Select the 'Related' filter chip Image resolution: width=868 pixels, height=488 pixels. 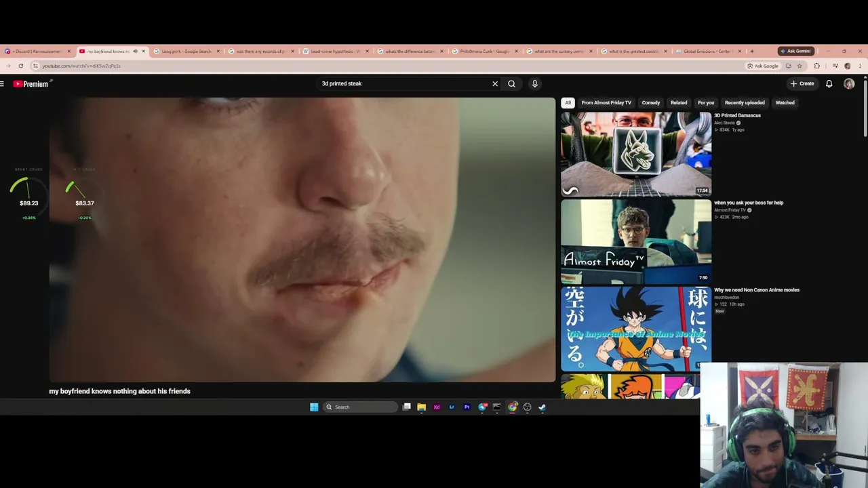click(679, 103)
